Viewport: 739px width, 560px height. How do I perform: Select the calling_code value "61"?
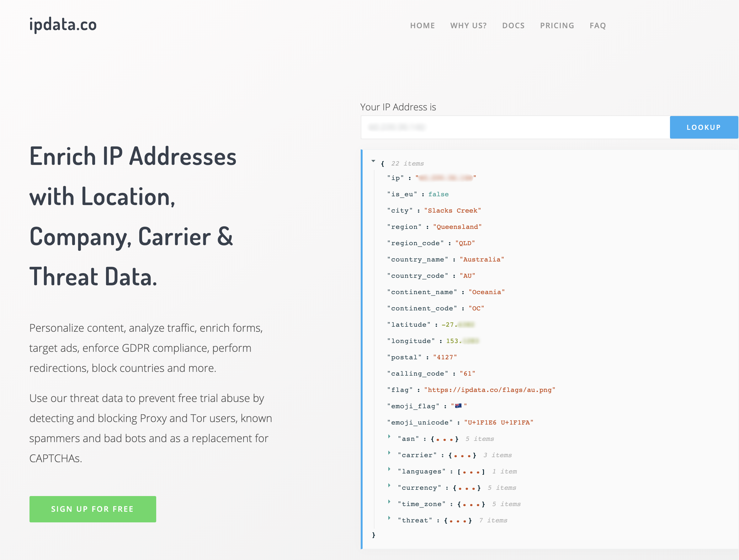[x=467, y=374]
